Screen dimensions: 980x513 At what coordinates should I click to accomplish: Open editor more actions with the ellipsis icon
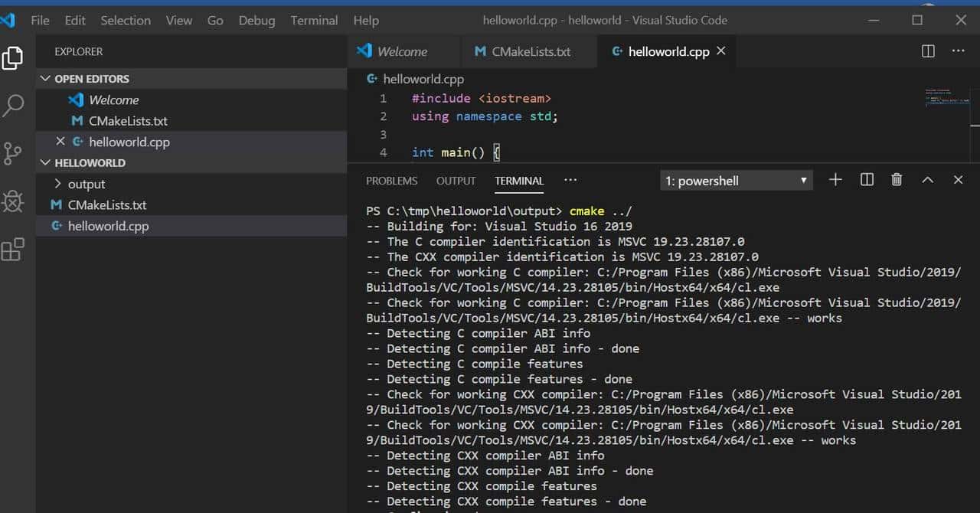coord(959,51)
